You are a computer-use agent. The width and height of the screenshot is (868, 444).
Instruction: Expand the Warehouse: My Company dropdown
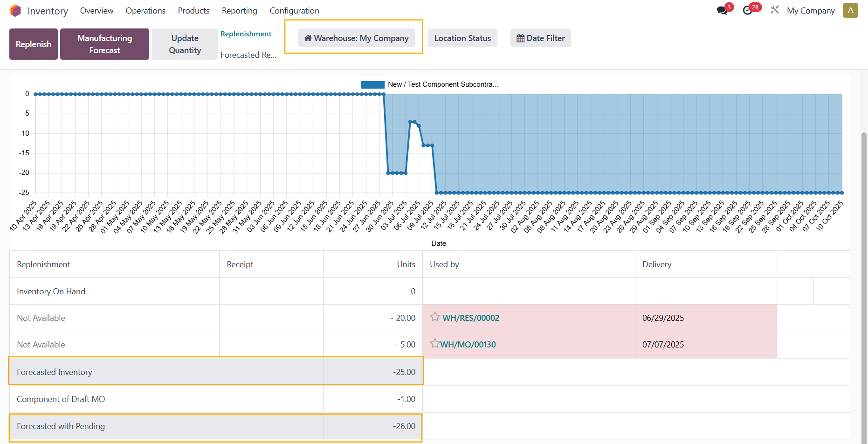point(357,38)
